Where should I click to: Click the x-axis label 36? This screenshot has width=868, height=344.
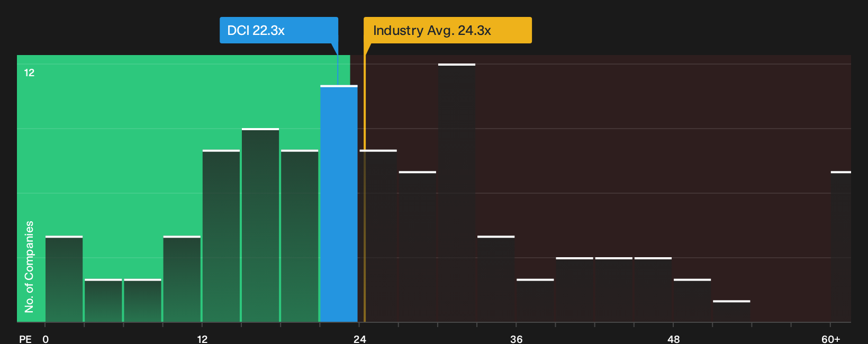[517, 339]
